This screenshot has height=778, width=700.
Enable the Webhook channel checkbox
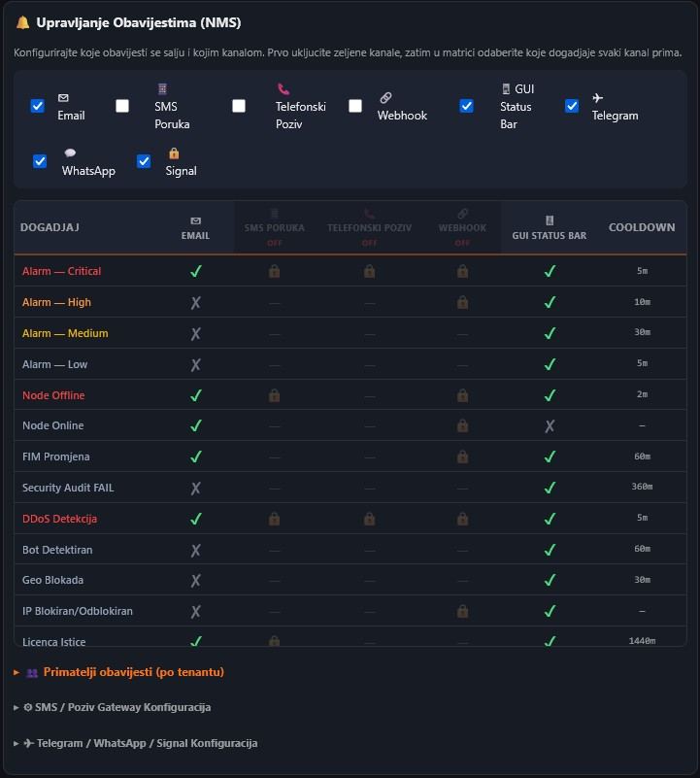[x=355, y=106]
